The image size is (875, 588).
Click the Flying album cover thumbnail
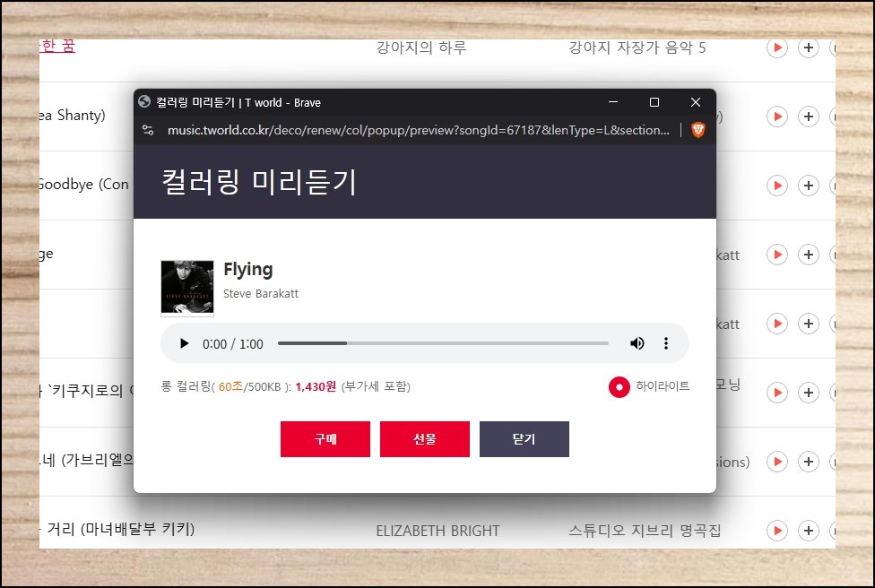click(x=187, y=288)
